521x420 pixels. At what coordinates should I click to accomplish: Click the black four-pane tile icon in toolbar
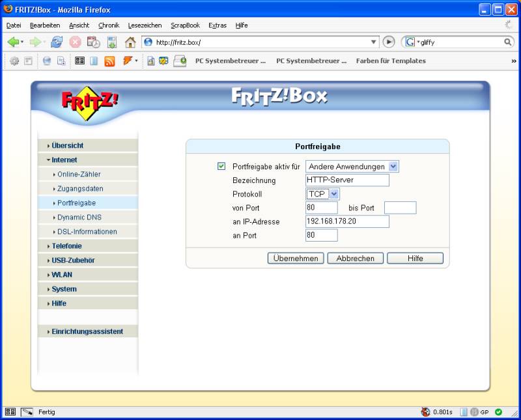coord(79,61)
